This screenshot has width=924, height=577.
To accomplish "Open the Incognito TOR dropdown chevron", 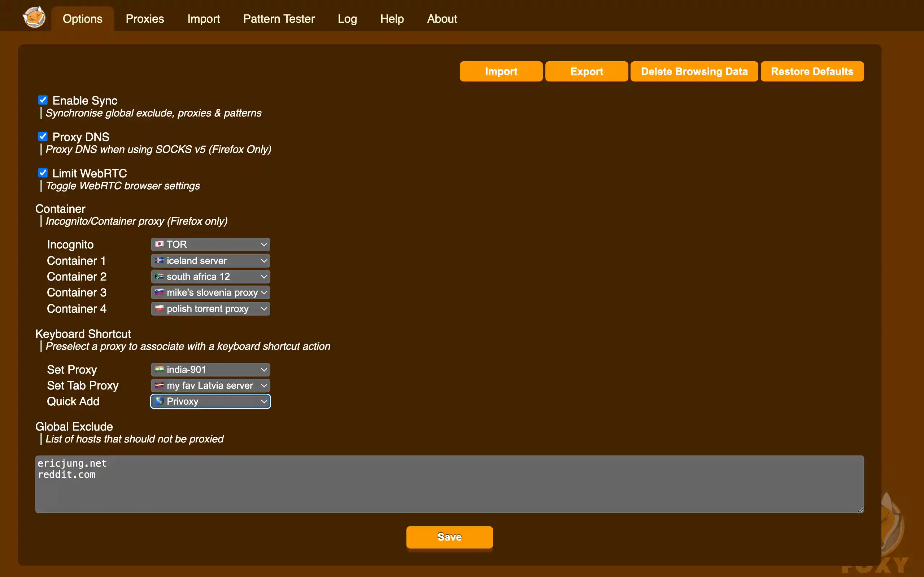I will [x=264, y=245].
